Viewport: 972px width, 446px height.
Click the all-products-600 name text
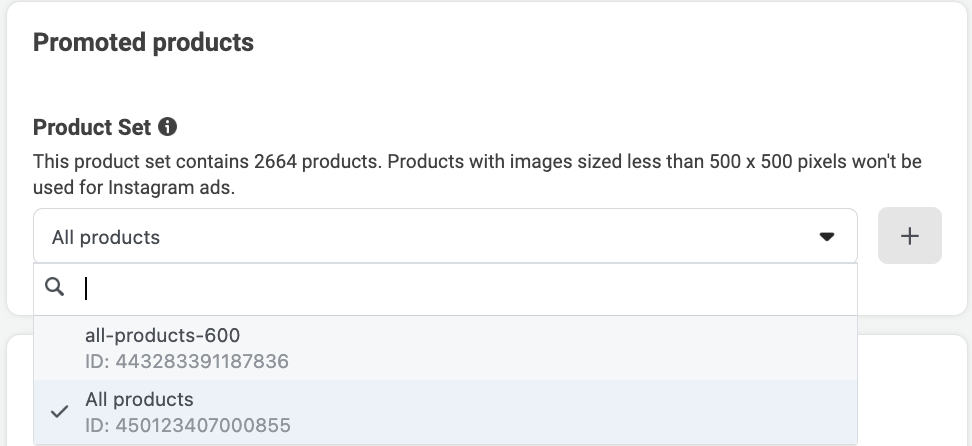point(162,335)
